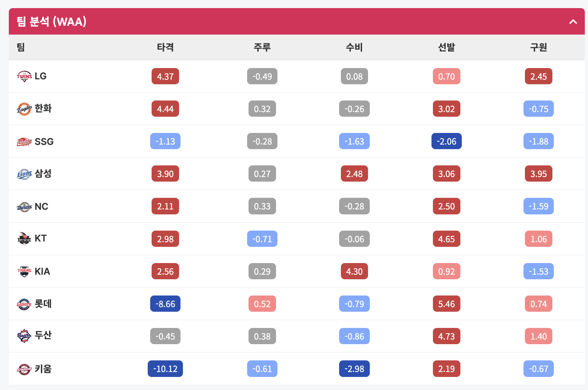Click the SSG Landers team logo

pos(24,141)
